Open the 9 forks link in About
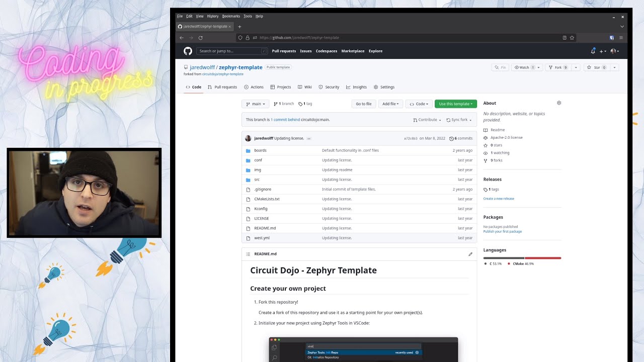Image resolution: width=644 pixels, height=362 pixels. click(493, 160)
